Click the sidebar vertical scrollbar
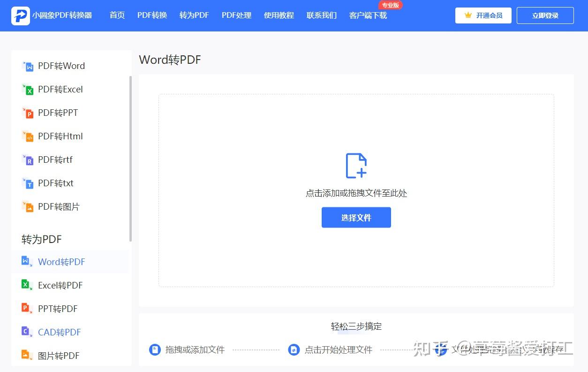The width and height of the screenshot is (588, 372). pyautogui.click(x=130, y=159)
